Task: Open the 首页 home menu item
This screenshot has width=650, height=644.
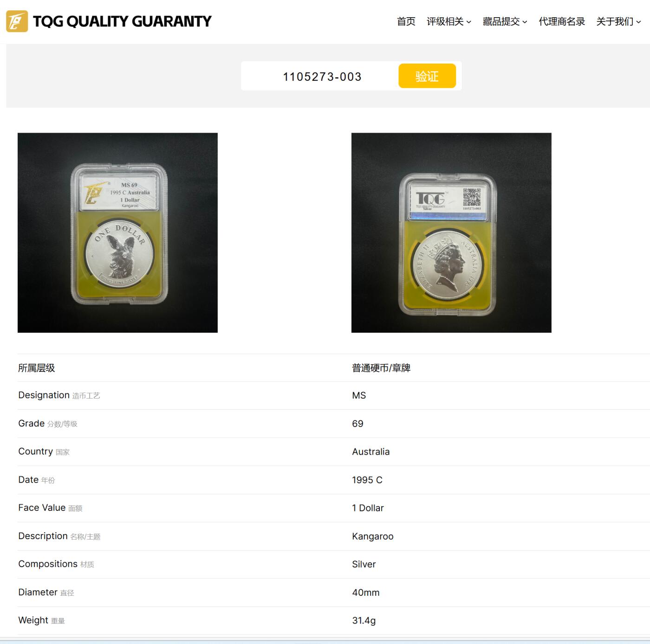Action: coord(406,21)
